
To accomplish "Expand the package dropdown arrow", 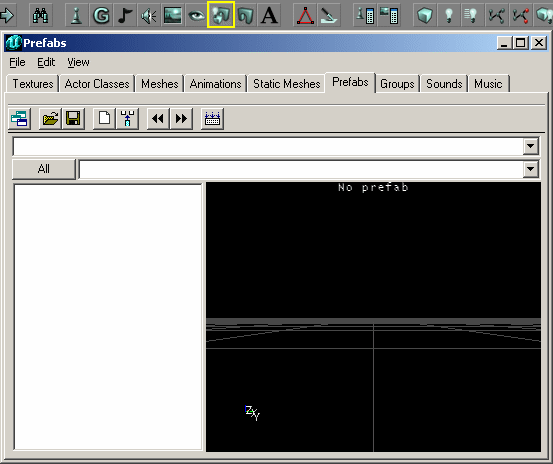I will pos(531,146).
